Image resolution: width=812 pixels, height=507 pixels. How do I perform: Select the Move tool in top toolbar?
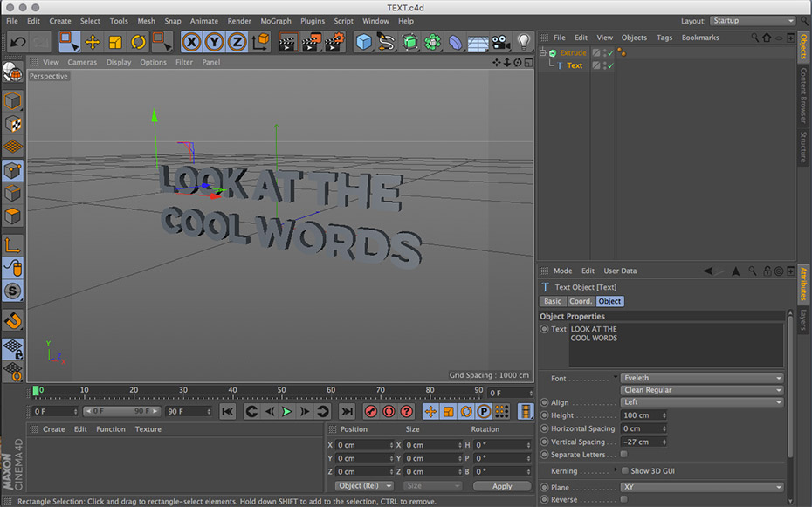tap(92, 42)
